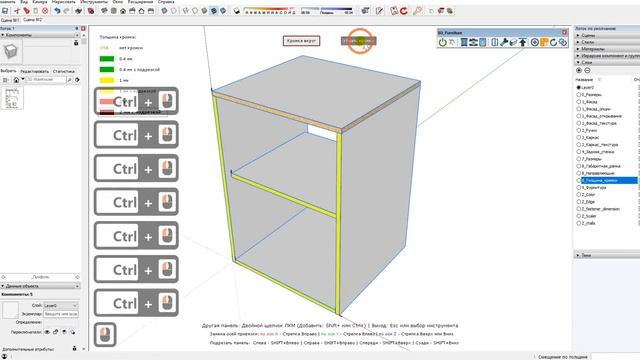This screenshot has width=640, height=360.
Task: Select radio button for layer Layer0
Action: pyautogui.click(x=578, y=87)
